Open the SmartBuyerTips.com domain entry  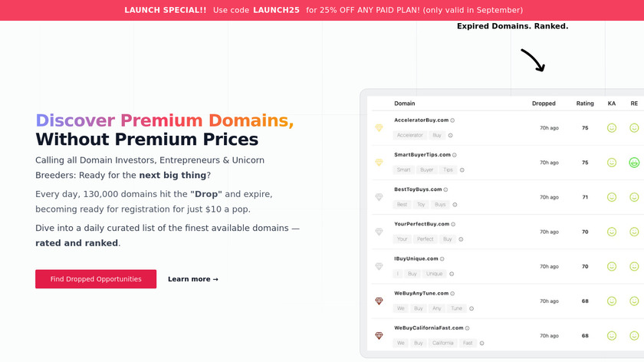pyautogui.click(x=421, y=155)
